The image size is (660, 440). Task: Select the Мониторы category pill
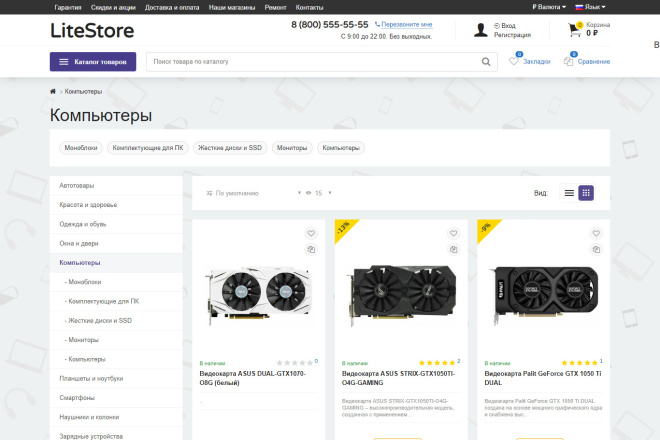coord(292,148)
